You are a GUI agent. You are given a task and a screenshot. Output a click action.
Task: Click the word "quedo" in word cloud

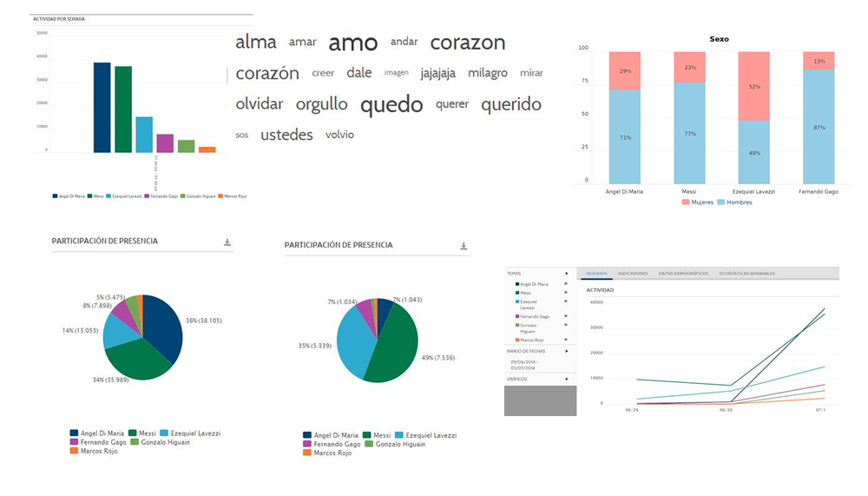pos(391,105)
